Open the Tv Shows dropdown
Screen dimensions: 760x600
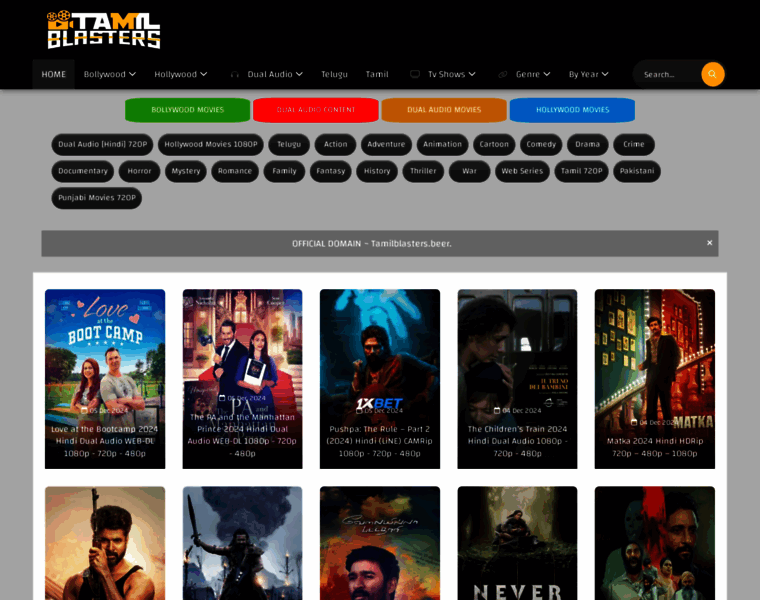tap(451, 74)
